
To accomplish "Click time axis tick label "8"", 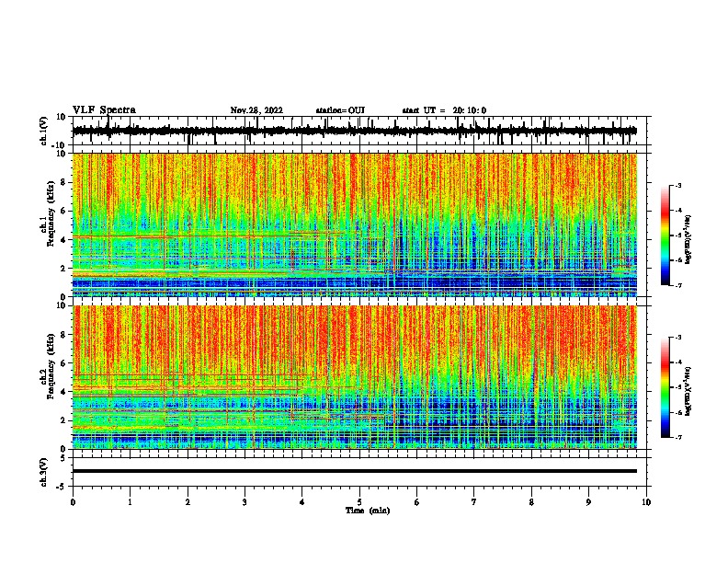I will [x=531, y=502].
